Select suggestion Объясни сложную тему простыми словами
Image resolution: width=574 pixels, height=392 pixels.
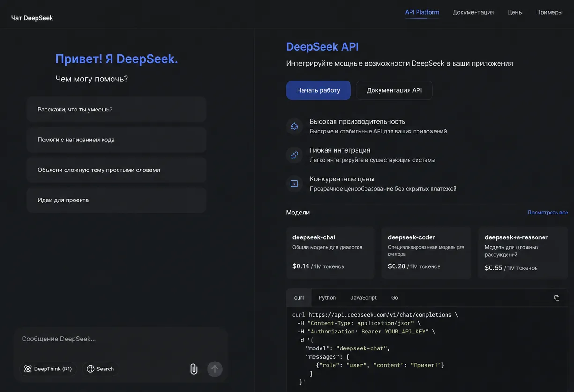pyautogui.click(x=116, y=170)
